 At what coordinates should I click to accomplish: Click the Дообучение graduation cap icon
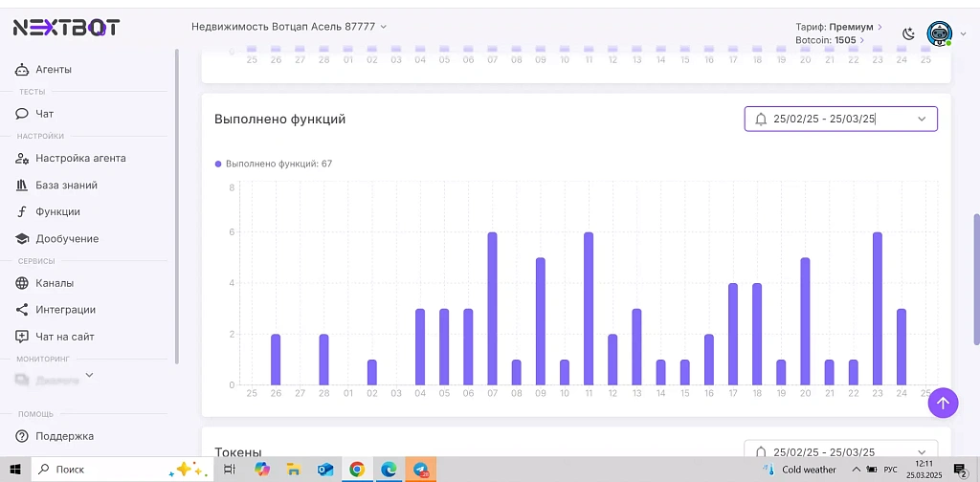point(22,239)
